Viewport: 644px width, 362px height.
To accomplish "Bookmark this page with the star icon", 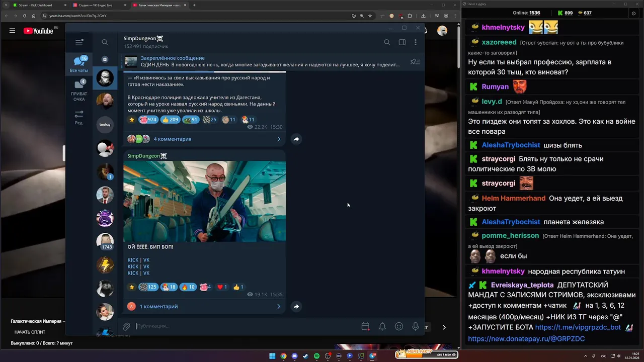I will tap(370, 16).
